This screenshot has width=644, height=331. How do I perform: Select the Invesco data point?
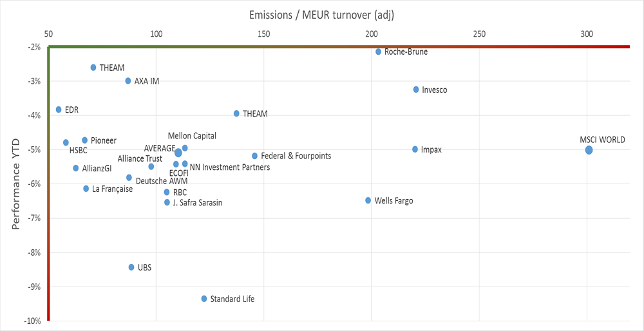coord(416,90)
